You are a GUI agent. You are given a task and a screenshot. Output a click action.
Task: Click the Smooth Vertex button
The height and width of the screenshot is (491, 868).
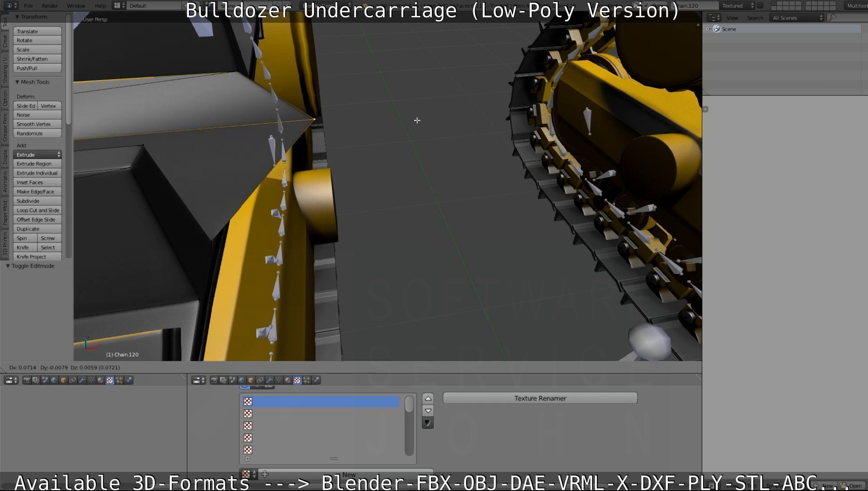(x=37, y=124)
